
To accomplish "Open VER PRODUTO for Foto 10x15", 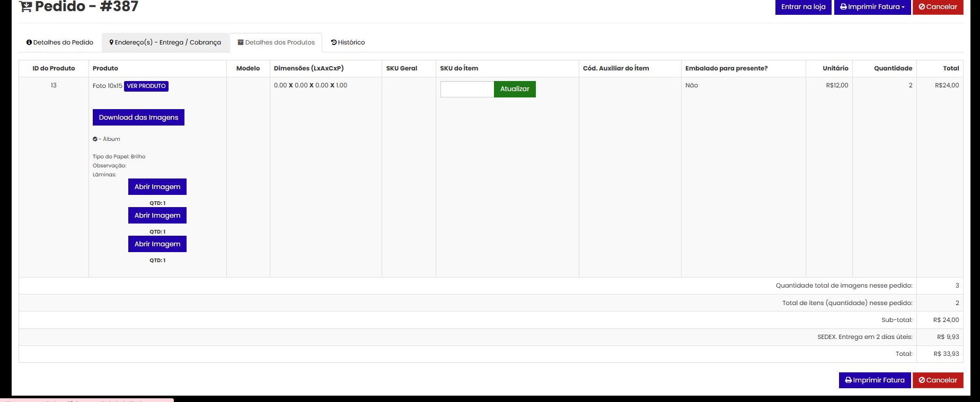I will [x=146, y=86].
